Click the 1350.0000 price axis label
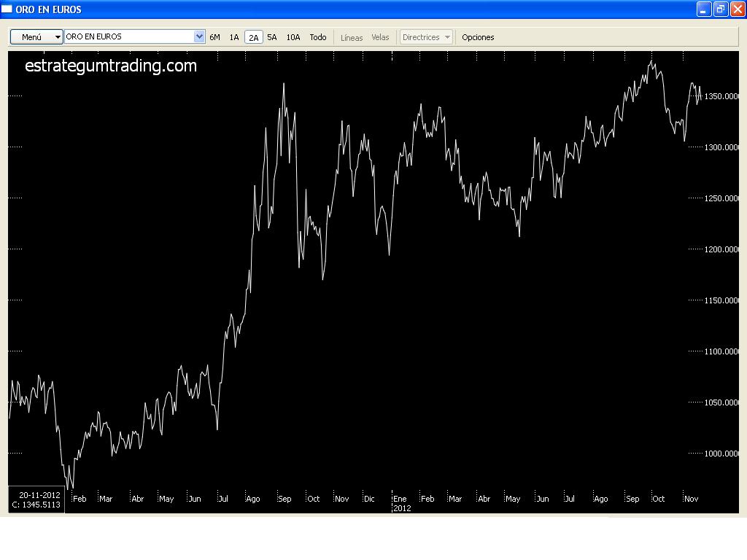The width and height of the screenshot is (747, 560). click(721, 96)
